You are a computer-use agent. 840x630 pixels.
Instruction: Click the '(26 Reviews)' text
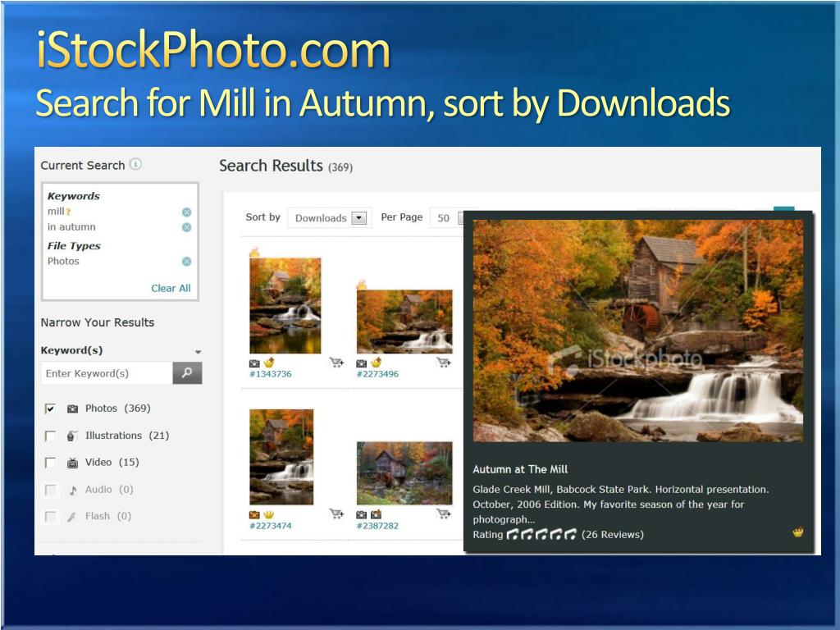[x=612, y=534]
